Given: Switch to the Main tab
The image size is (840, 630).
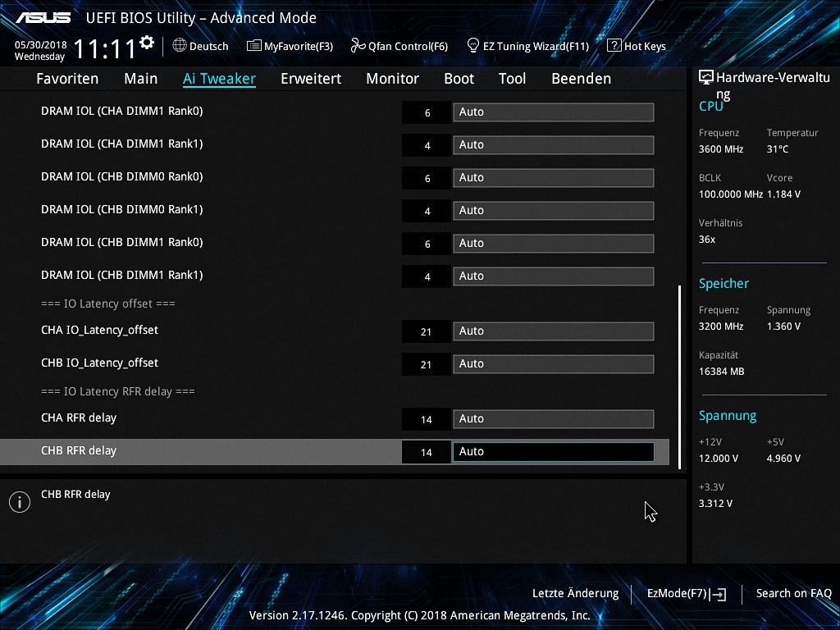Looking at the screenshot, I should (x=141, y=79).
